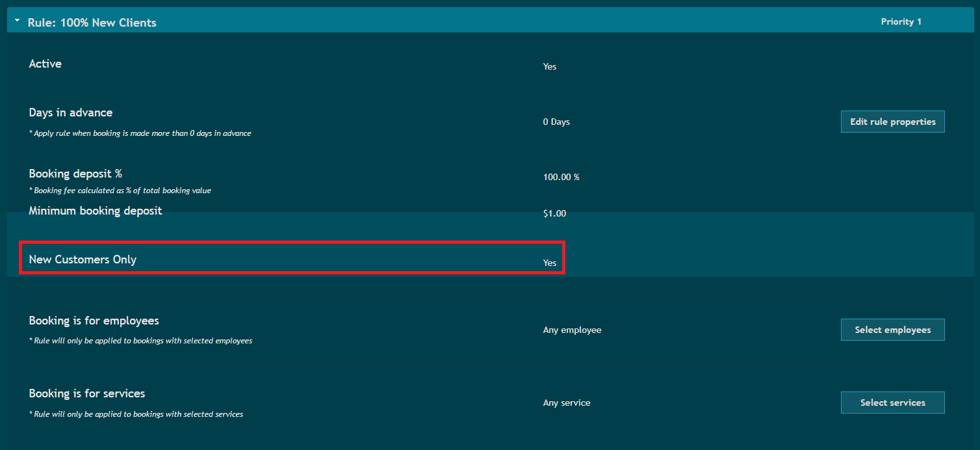Select the Any service value
The image size is (980, 450).
pos(567,403)
